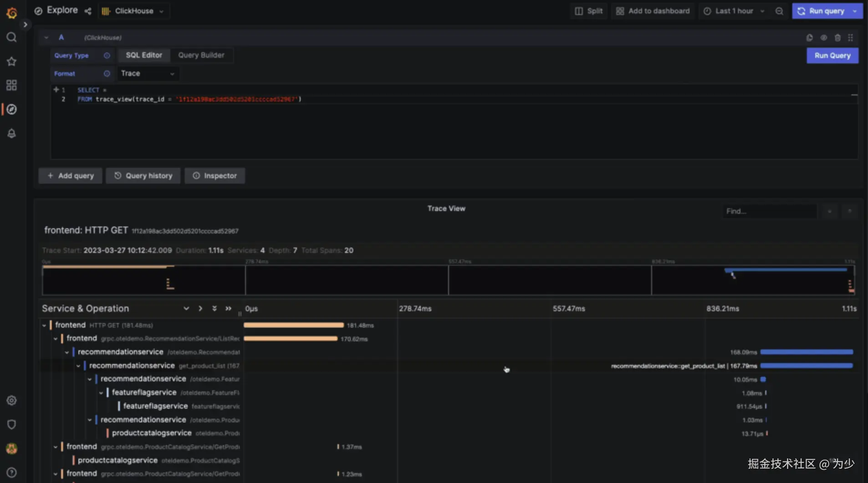Click the trace ID beside frontend: HTTP GET
This screenshot has height=483, width=868.
tap(185, 231)
